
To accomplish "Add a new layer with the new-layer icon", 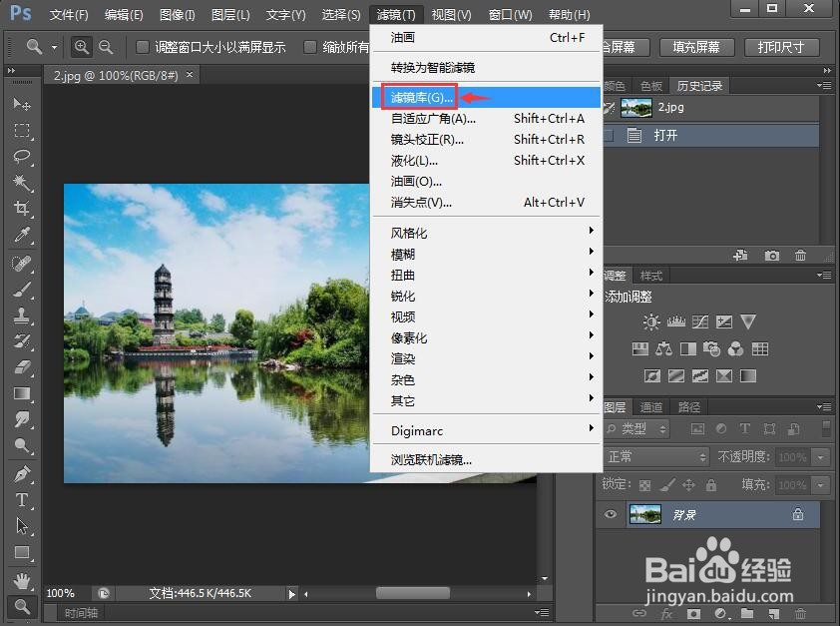I will coord(773,613).
